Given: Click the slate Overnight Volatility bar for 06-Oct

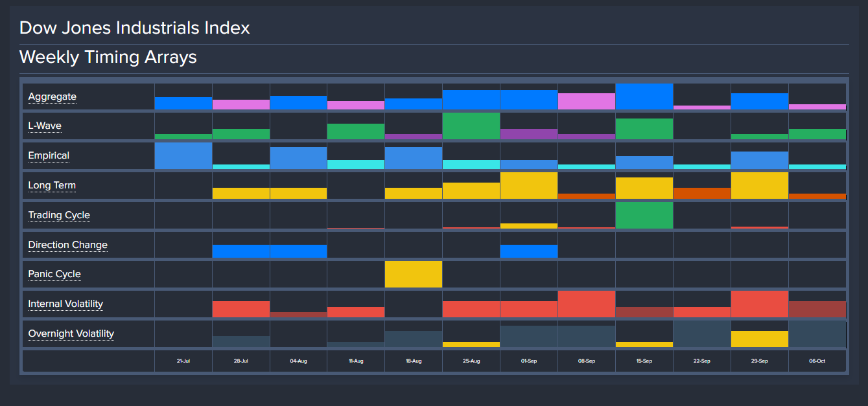Looking at the screenshot, I should [x=817, y=334].
